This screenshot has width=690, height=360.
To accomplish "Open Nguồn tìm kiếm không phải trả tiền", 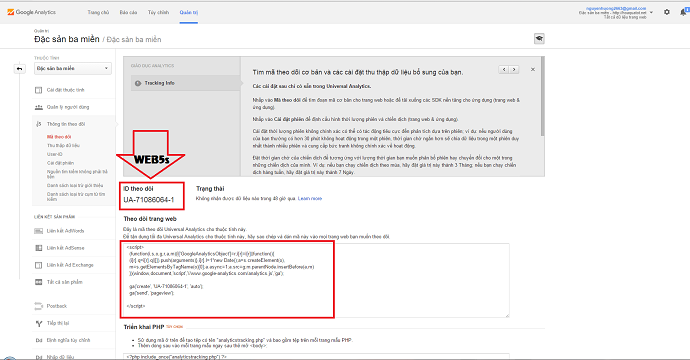I will [77, 174].
